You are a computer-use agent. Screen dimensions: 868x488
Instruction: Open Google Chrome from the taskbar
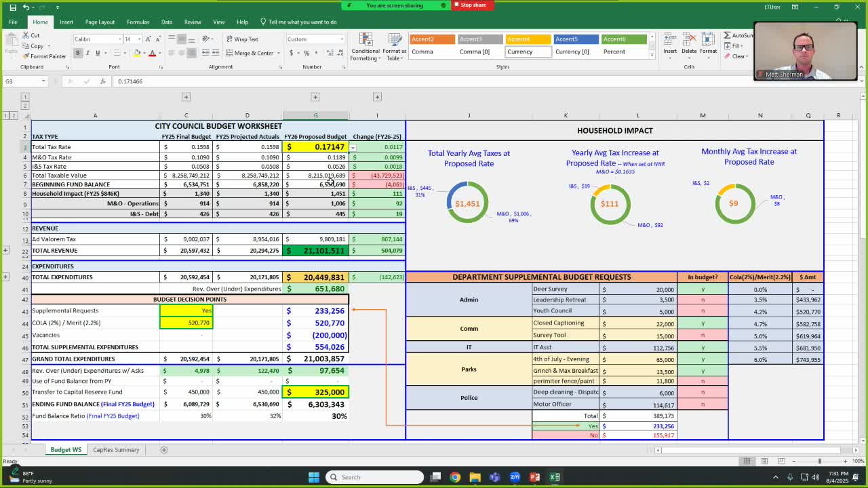pos(455,477)
